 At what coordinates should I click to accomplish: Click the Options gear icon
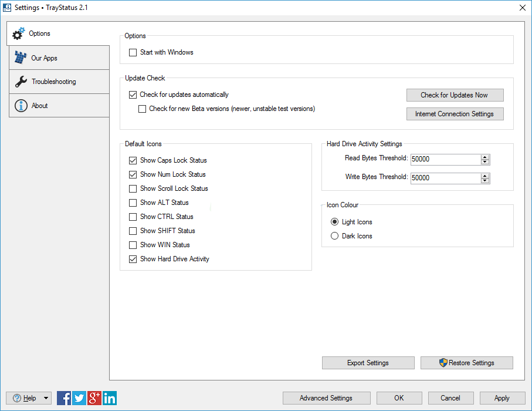click(x=19, y=33)
